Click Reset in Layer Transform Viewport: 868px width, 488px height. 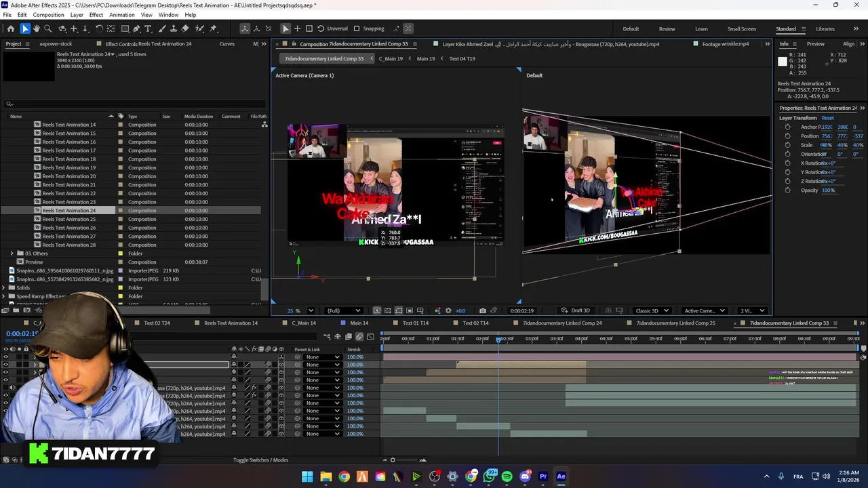pyautogui.click(x=827, y=118)
